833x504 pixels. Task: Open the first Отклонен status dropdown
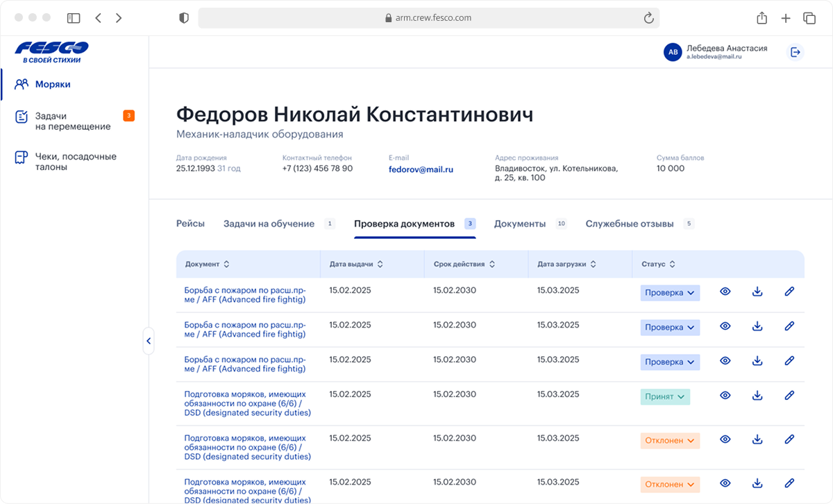click(669, 441)
